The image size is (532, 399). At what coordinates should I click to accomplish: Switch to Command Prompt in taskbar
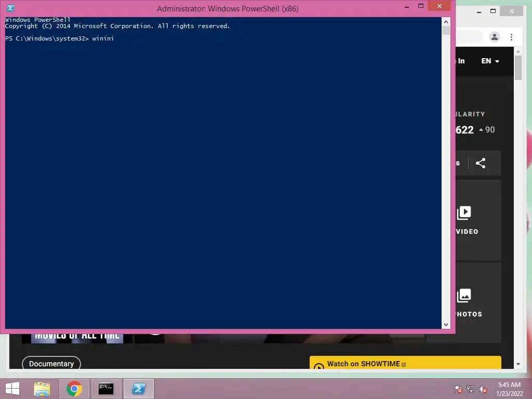pos(106,389)
